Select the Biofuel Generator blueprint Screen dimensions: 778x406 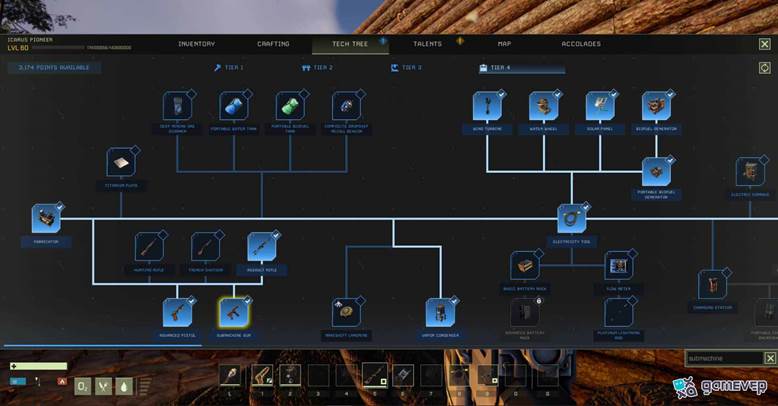(x=656, y=106)
